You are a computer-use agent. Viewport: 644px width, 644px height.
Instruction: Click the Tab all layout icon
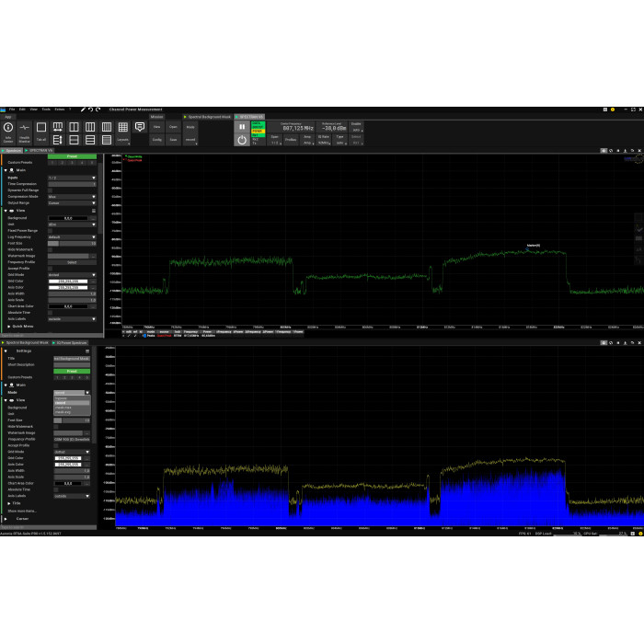41,131
